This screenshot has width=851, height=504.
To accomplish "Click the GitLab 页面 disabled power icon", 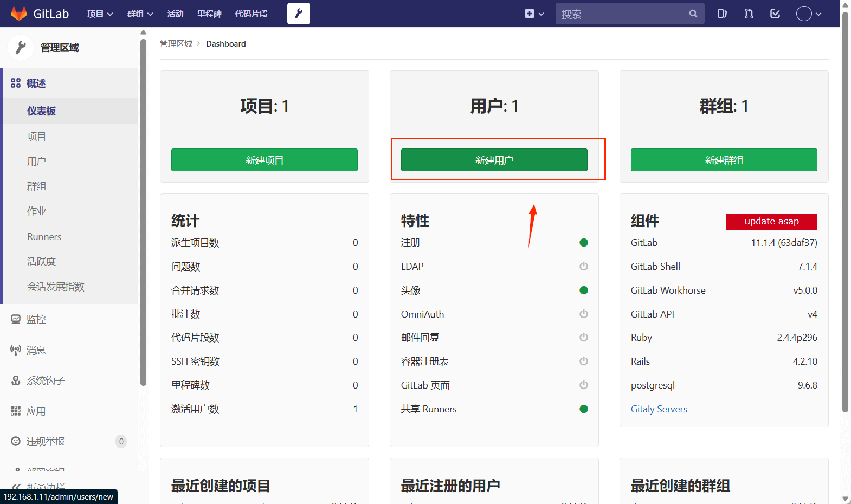I will click(584, 385).
